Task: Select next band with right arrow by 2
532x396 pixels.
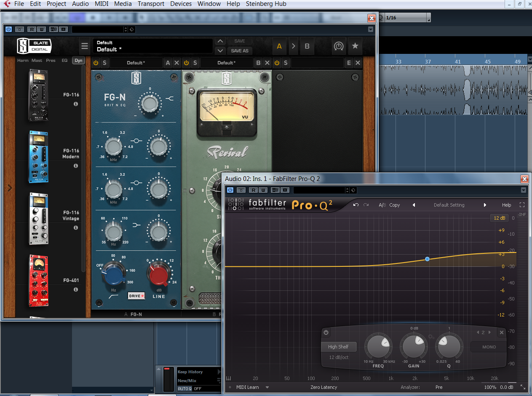Action: pyautogui.click(x=489, y=332)
